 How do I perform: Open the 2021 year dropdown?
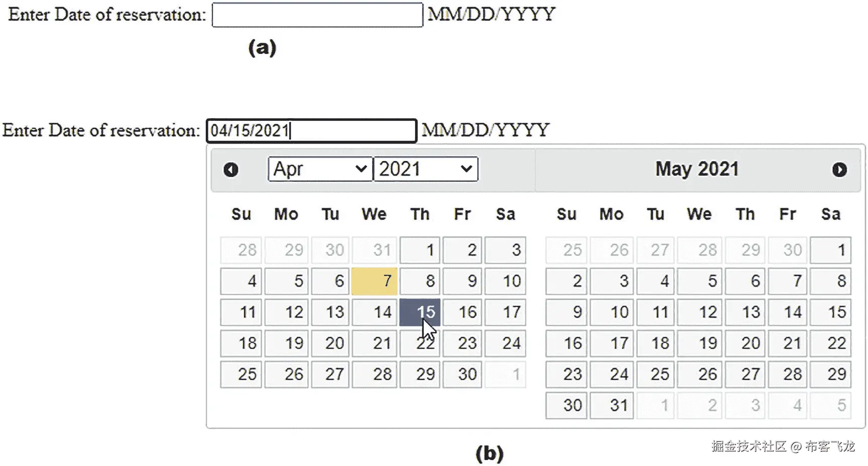(x=425, y=169)
